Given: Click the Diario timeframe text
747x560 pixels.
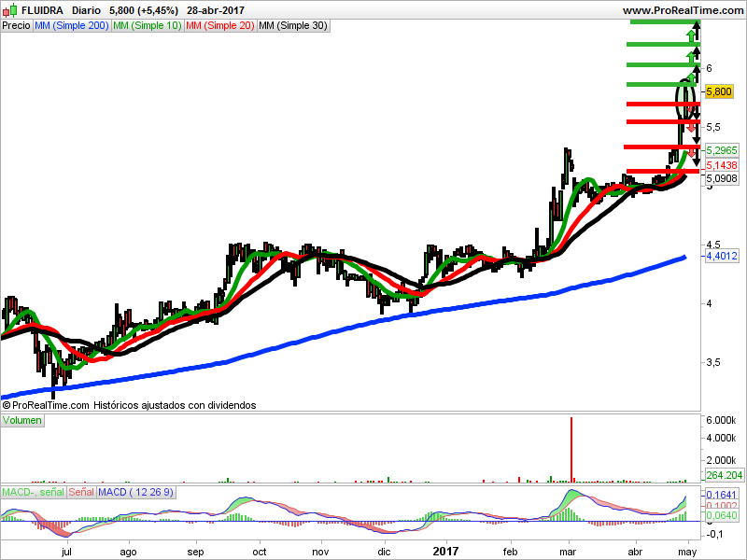Looking at the screenshot, I should [x=86, y=10].
